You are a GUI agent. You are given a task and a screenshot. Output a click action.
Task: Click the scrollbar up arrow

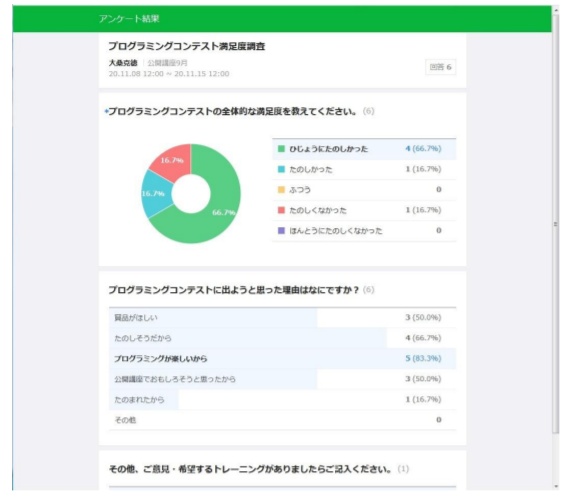point(556,11)
